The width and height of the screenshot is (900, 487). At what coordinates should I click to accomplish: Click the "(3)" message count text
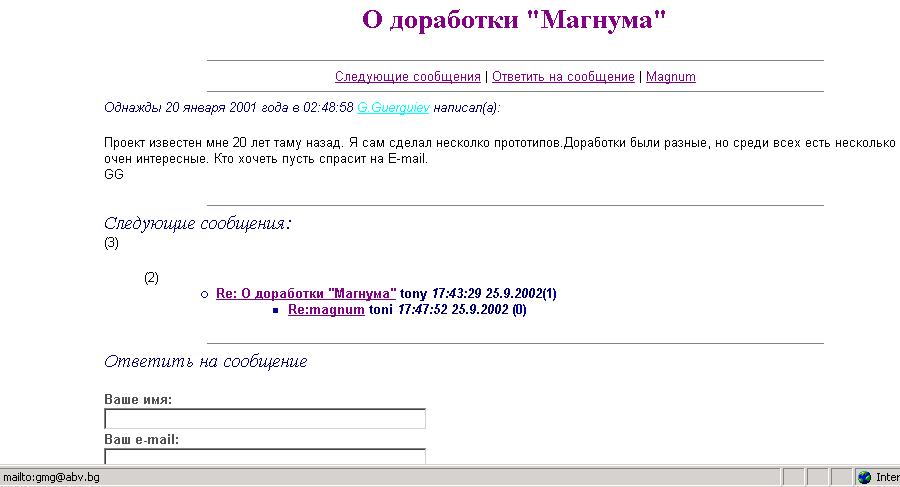tap(111, 243)
